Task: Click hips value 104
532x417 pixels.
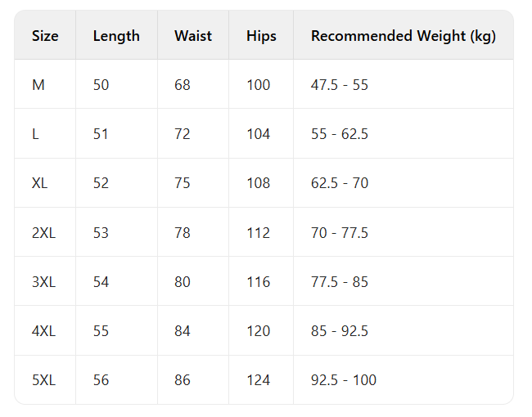Action: coord(258,134)
